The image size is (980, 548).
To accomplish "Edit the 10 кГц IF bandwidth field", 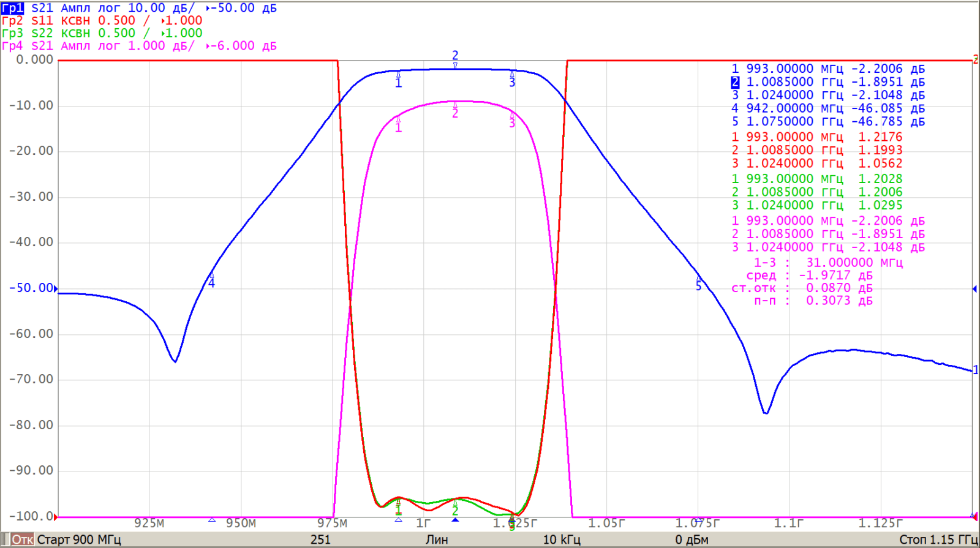I will coord(561,539).
